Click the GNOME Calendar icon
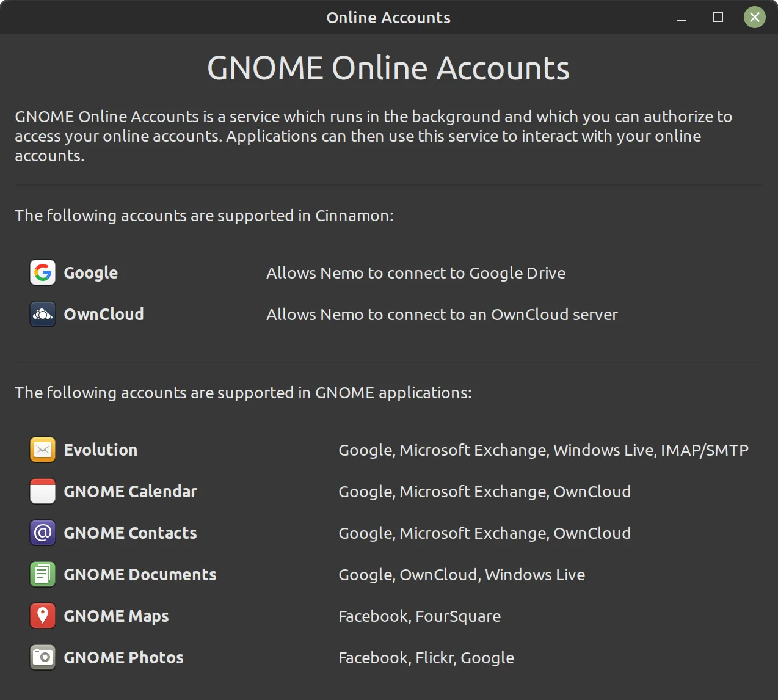This screenshot has height=700, width=778. [x=42, y=491]
